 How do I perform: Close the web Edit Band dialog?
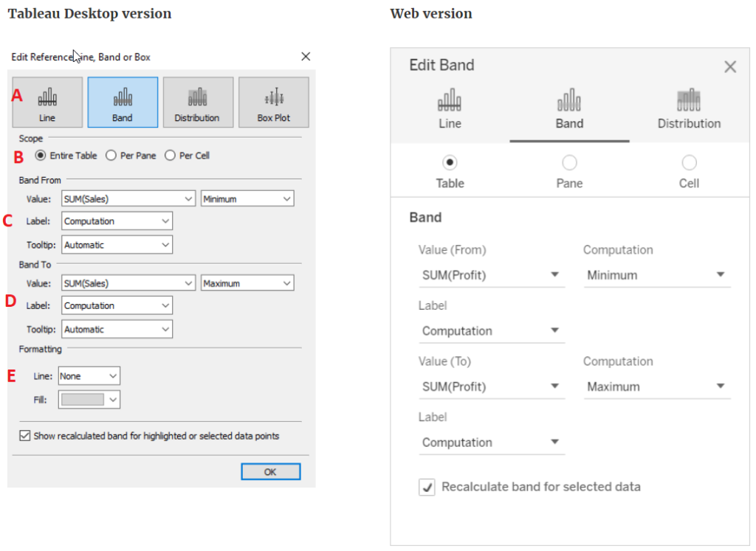click(x=729, y=66)
